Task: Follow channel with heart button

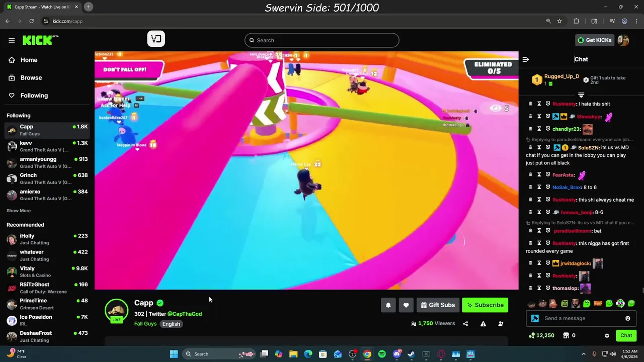Action: click(x=406, y=305)
